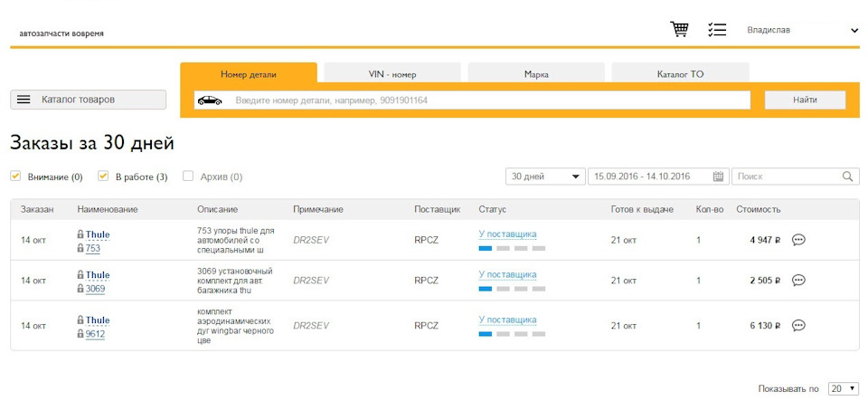The width and height of the screenshot is (868, 420).
Task: Click the Статус column header
Action: coord(492,209)
